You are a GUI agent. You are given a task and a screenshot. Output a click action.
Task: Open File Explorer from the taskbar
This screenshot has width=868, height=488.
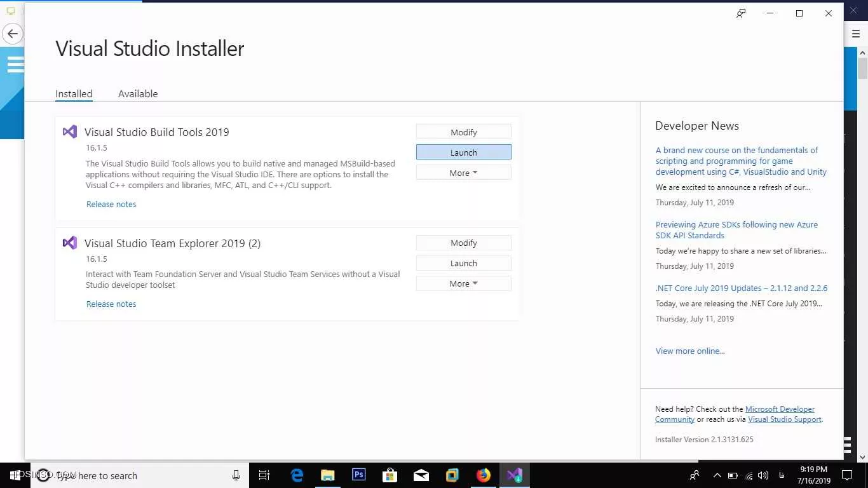coord(327,475)
